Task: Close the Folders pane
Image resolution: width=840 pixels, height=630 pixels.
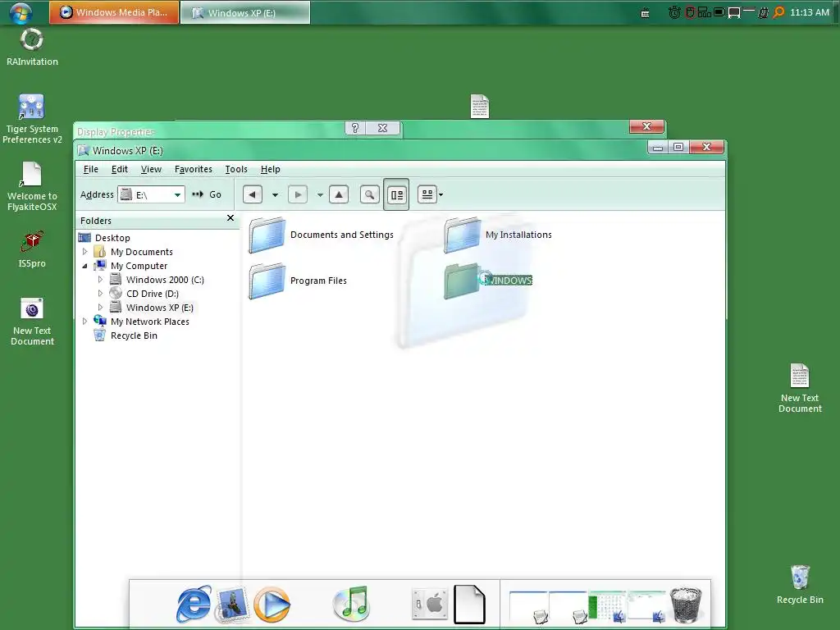Action: 231,218
